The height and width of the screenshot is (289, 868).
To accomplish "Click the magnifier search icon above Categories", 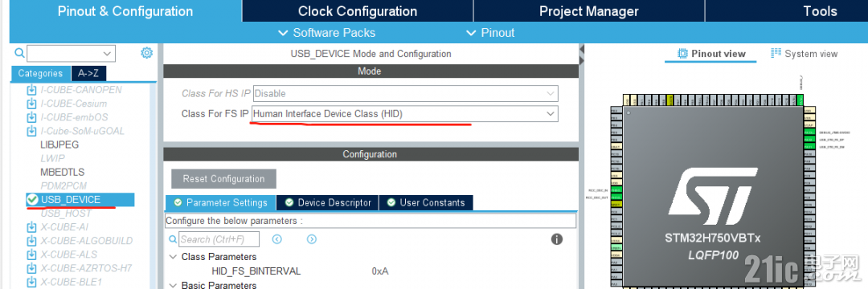I will click(x=19, y=53).
